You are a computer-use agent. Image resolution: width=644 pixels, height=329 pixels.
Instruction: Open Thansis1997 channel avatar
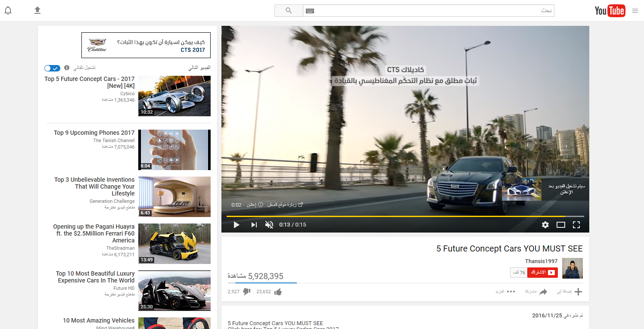572,268
